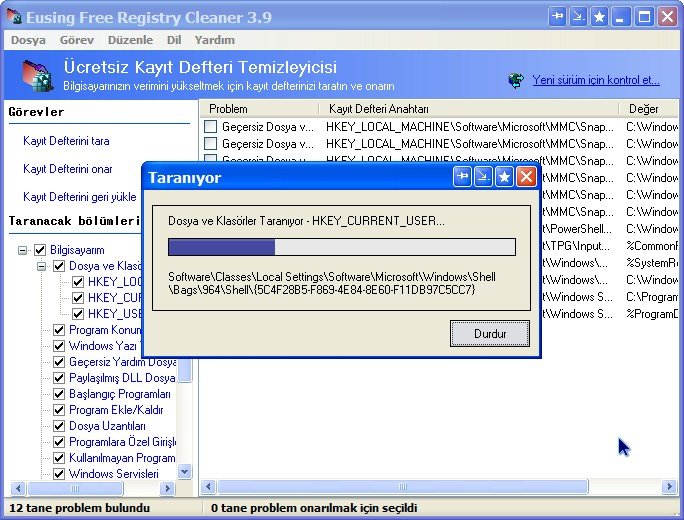Click the %CommonF value cell
The image size is (684, 520).
click(x=652, y=246)
